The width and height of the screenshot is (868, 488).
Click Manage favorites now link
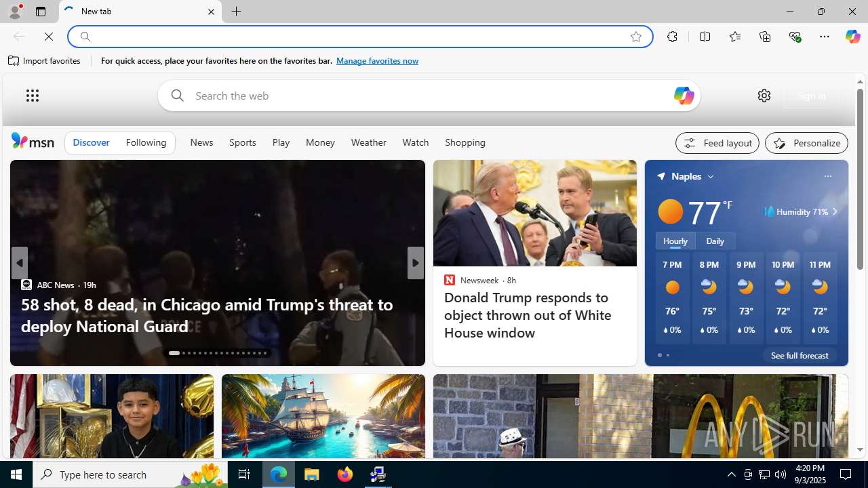coord(377,61)
